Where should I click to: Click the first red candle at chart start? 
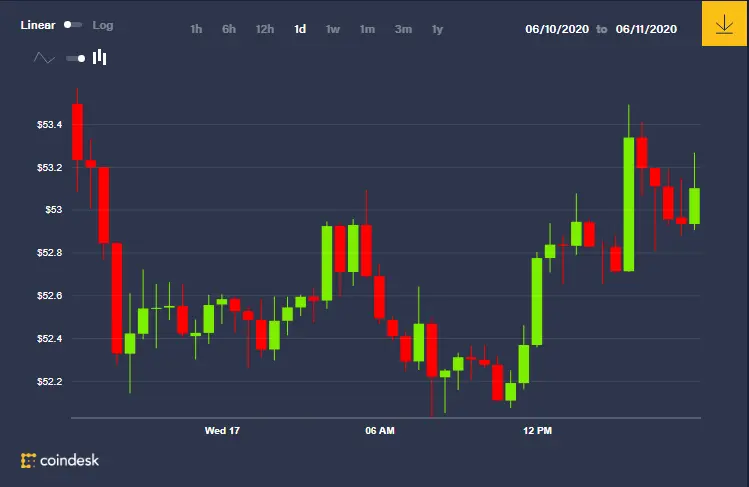(77, 132)
